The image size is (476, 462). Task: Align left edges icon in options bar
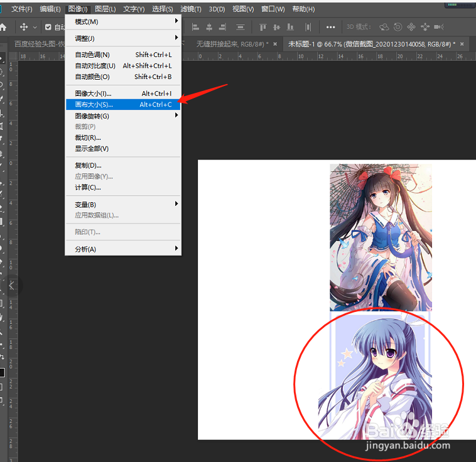[195, 28]
